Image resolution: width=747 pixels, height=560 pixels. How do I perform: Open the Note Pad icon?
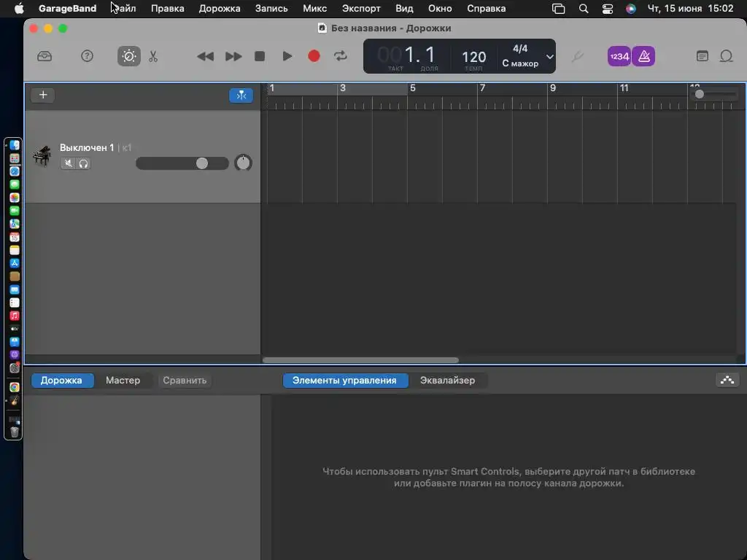(703, 56)
